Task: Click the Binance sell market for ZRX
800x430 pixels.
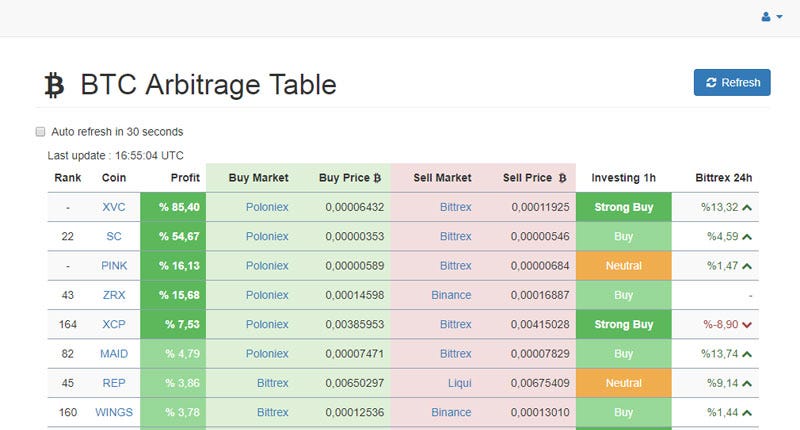Action: click(451, 295)
